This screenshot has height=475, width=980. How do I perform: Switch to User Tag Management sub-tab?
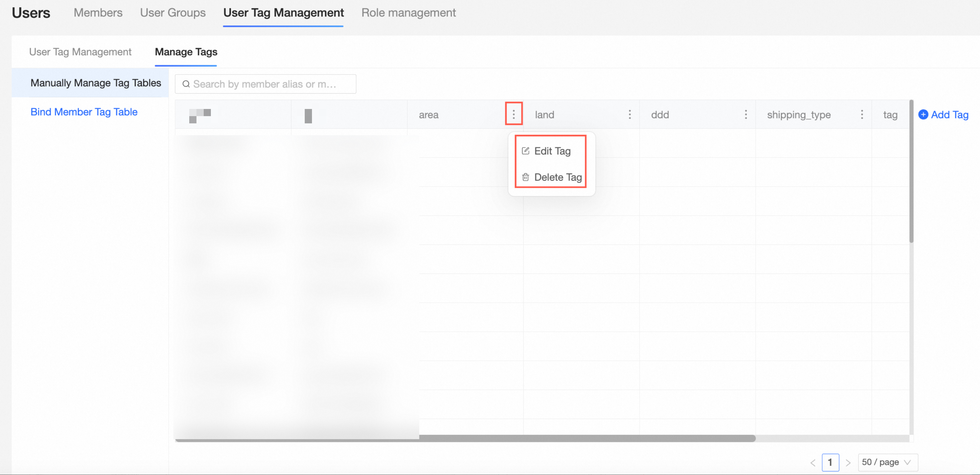(x=80, y=52)
